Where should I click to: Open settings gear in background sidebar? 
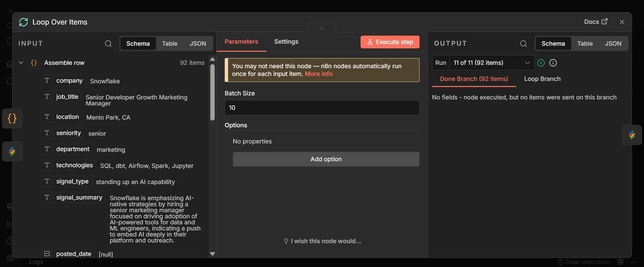[10, 258]
